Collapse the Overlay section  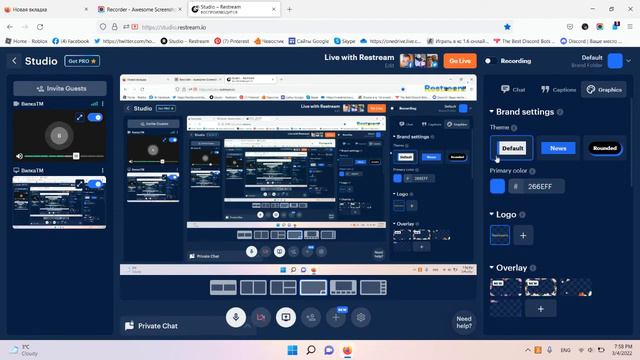click(x=492, y=268)
